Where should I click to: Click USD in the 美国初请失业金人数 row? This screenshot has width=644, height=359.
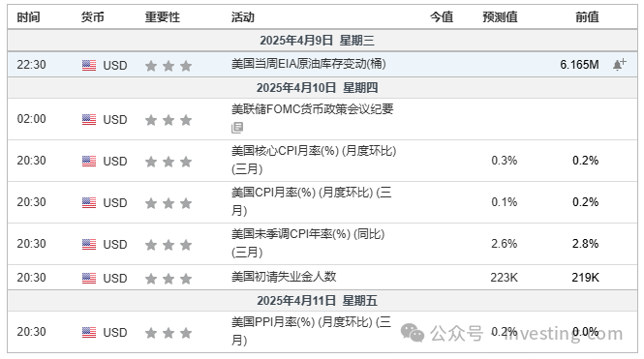(x=115, y=279)
